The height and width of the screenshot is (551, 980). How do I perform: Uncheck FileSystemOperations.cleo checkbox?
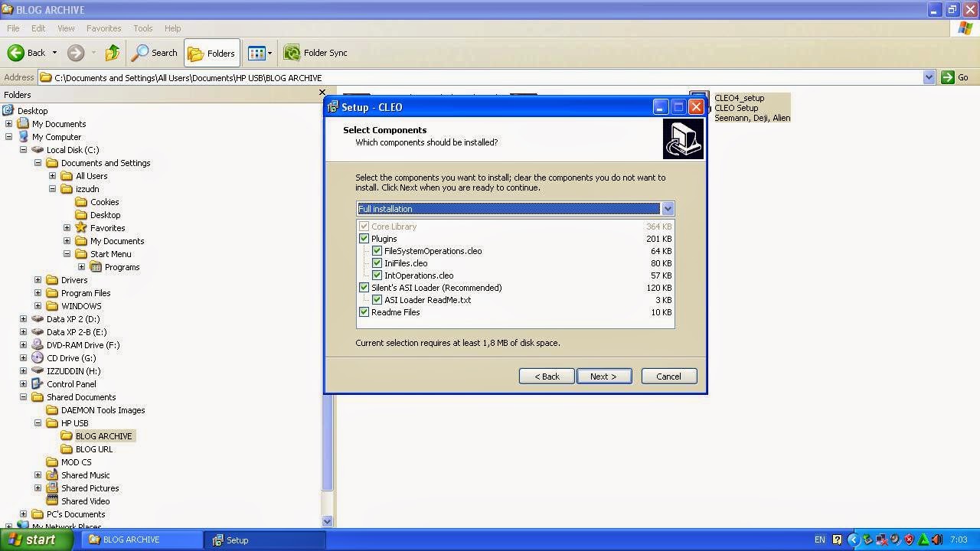coord(377,251)
